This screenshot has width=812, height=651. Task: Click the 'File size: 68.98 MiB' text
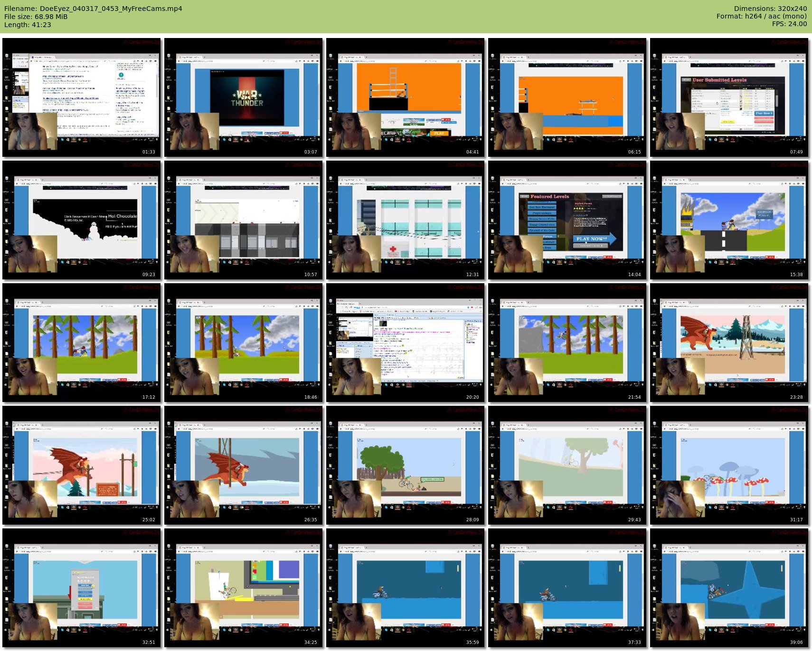pos(36,17)
